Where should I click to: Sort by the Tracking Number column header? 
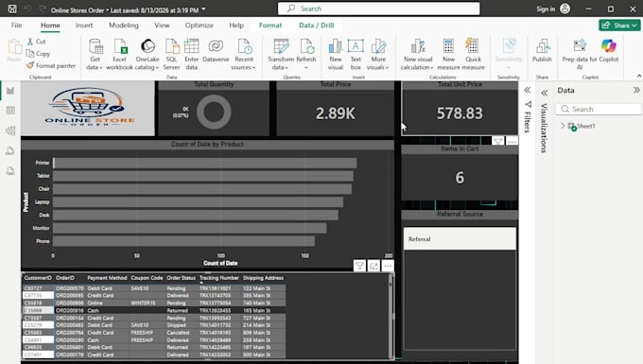pyautogui.click(x=219, y=278)
